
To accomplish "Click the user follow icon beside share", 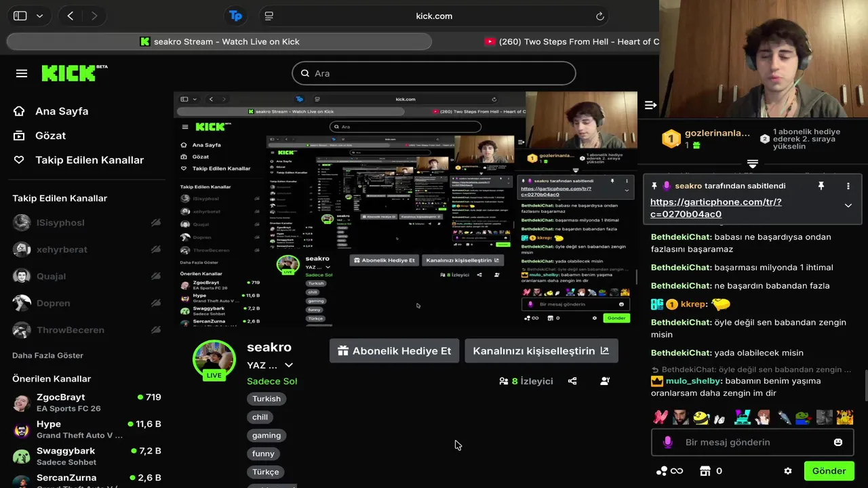I will 605,381.
